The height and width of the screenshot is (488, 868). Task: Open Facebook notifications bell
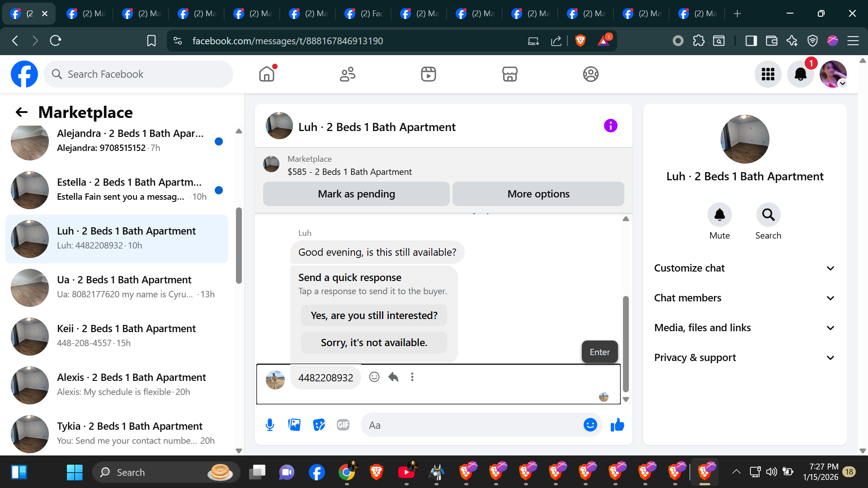[800, 74]
